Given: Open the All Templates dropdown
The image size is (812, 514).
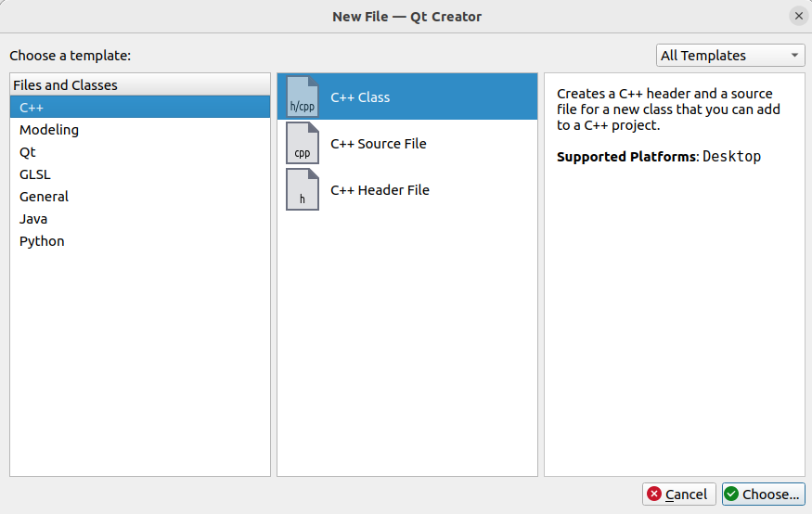Looking at the screenshot, I should click(730, 56).
